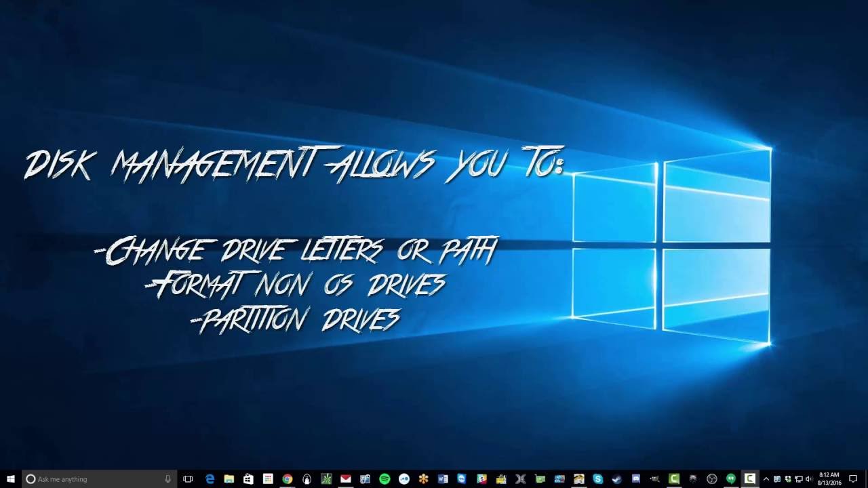
Task: Open Task View from the taskbar
Action: coord(188,479)
